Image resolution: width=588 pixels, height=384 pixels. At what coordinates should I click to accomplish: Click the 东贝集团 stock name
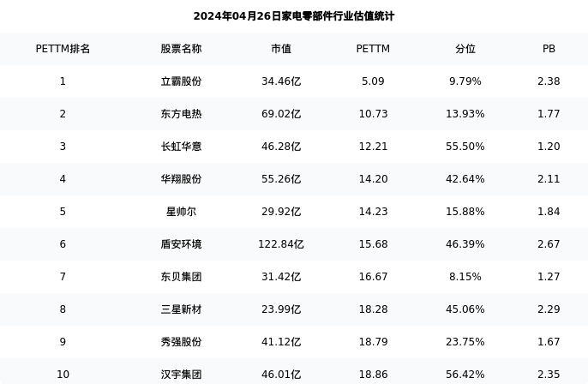tap(181, 277)
